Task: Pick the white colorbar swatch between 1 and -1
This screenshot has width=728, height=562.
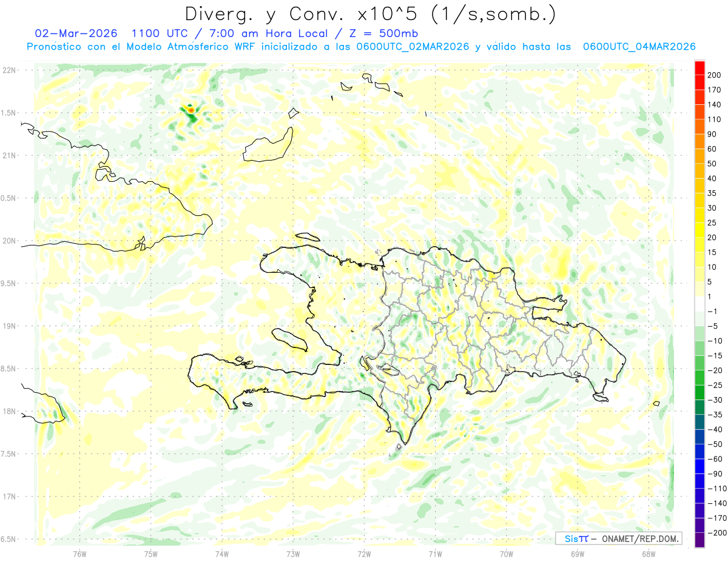Action: point(699,304)
